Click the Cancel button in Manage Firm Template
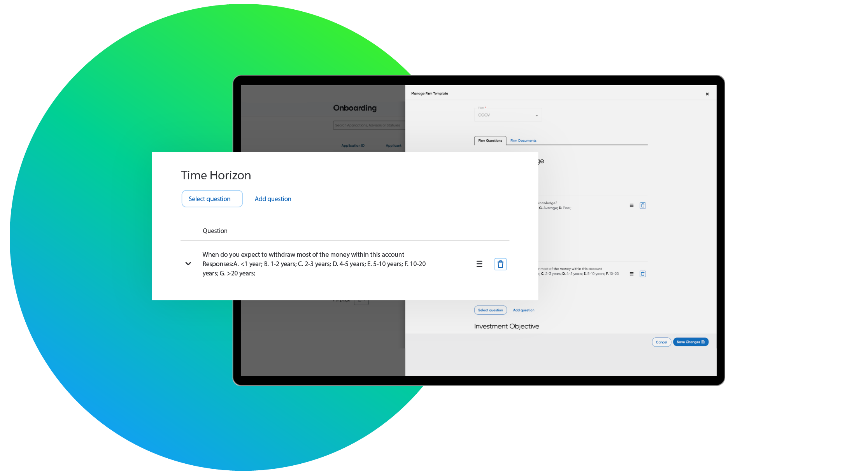The height and width of the screenshot is (475, 868). (x=661, y=342)
